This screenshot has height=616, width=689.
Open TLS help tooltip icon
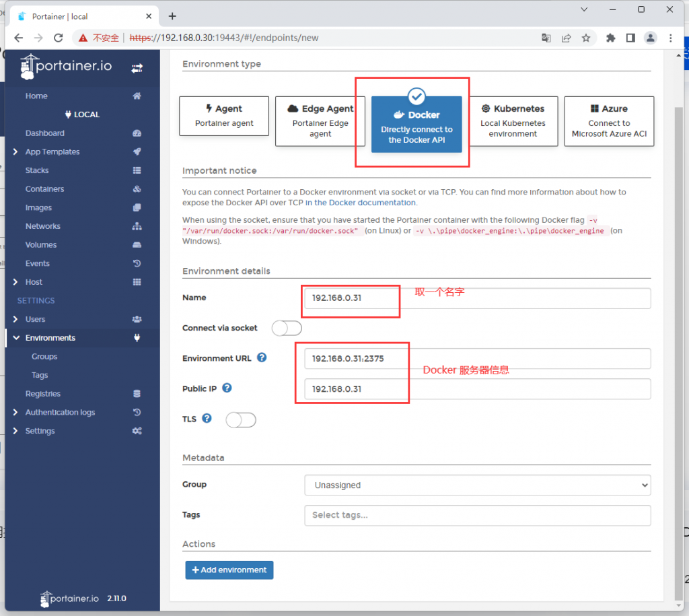(207, 418)
